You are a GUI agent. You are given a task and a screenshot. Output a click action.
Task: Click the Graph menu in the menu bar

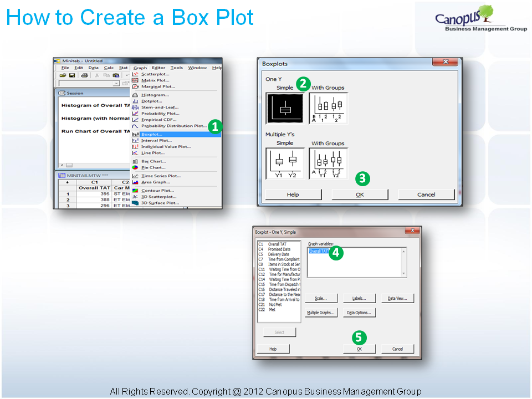[x=140, y=68]
